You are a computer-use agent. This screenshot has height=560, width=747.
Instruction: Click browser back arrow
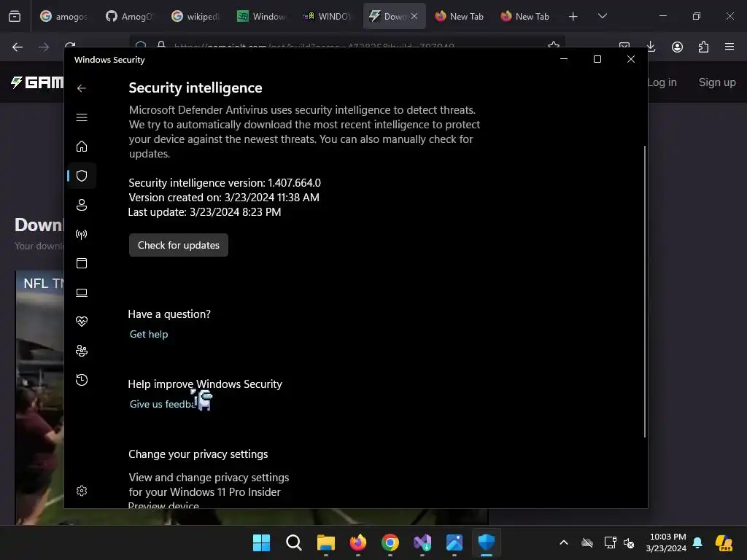click(x=18, y=47)
